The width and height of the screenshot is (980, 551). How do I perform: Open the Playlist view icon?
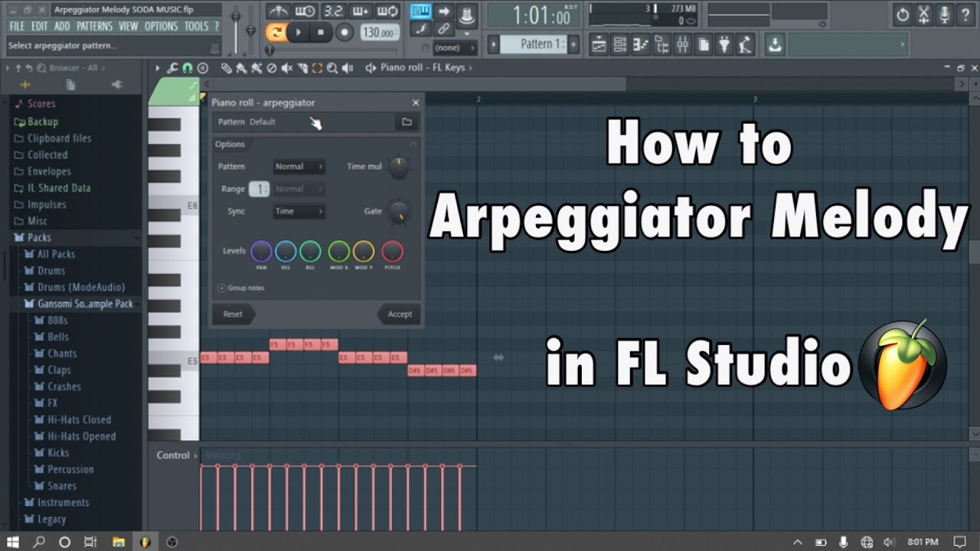coord(599,44)
